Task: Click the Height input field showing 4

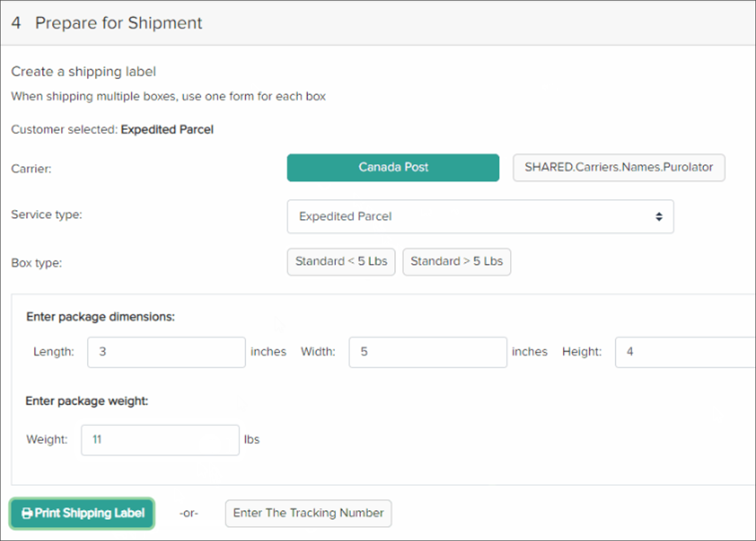Action: tap(684, 352)
